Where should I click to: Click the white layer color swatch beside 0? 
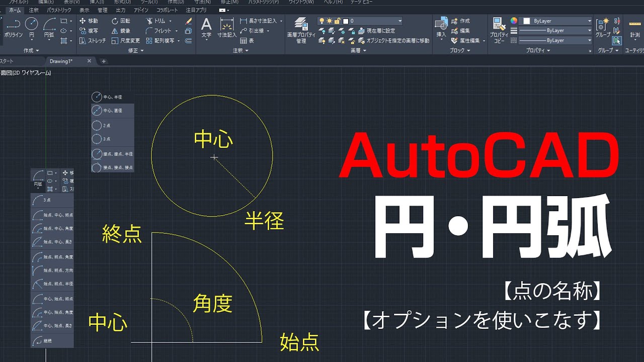346,21
